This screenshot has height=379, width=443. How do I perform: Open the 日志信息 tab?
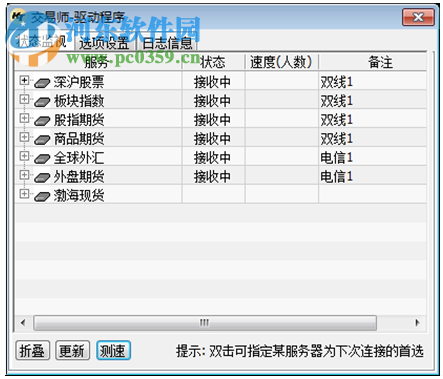(167, 43)
